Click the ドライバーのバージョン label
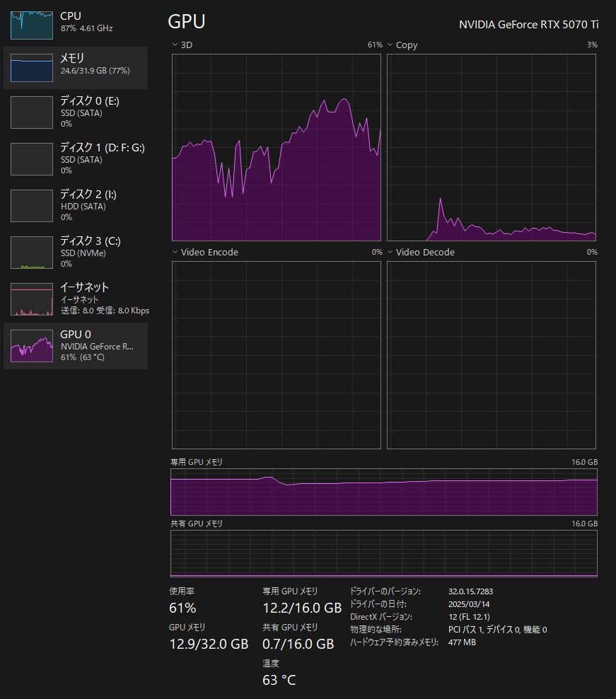Viewport: 616px width, 699px height. click(385, 591)
